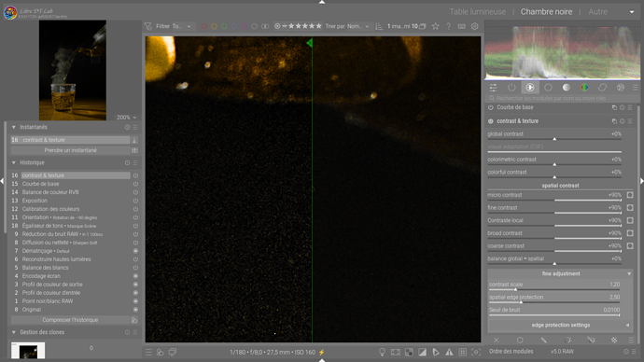Click the clone thumbnail in Gestion des clones

(x=28, y=352)
